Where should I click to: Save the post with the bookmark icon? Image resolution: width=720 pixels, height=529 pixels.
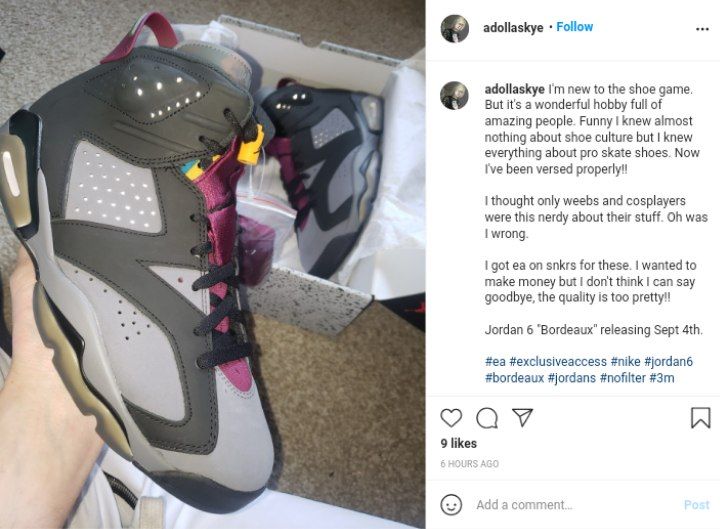pos(700,418)
